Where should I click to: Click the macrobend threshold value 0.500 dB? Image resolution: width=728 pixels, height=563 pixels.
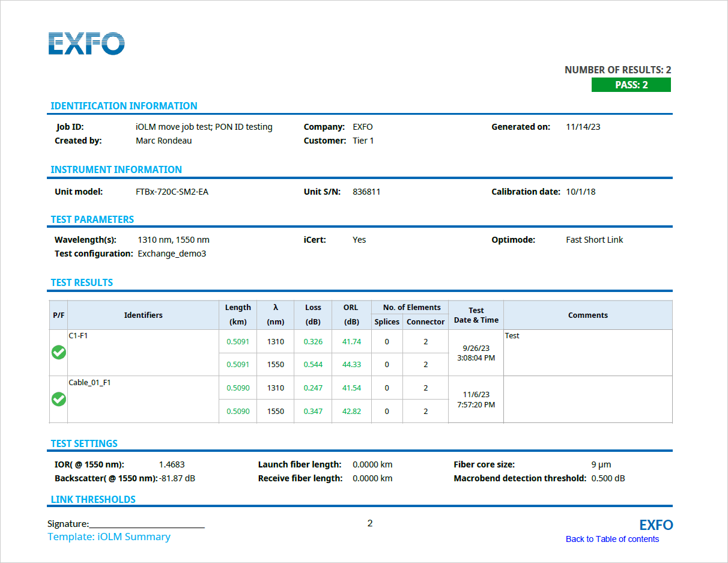[x=608, y=478]
